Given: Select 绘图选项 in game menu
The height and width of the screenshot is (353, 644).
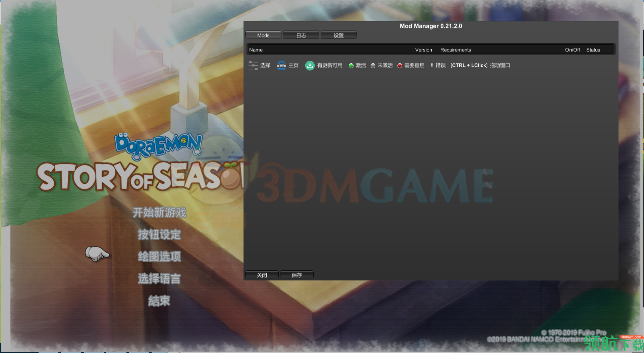Looking at the screenshot, I should pos(159,257).
